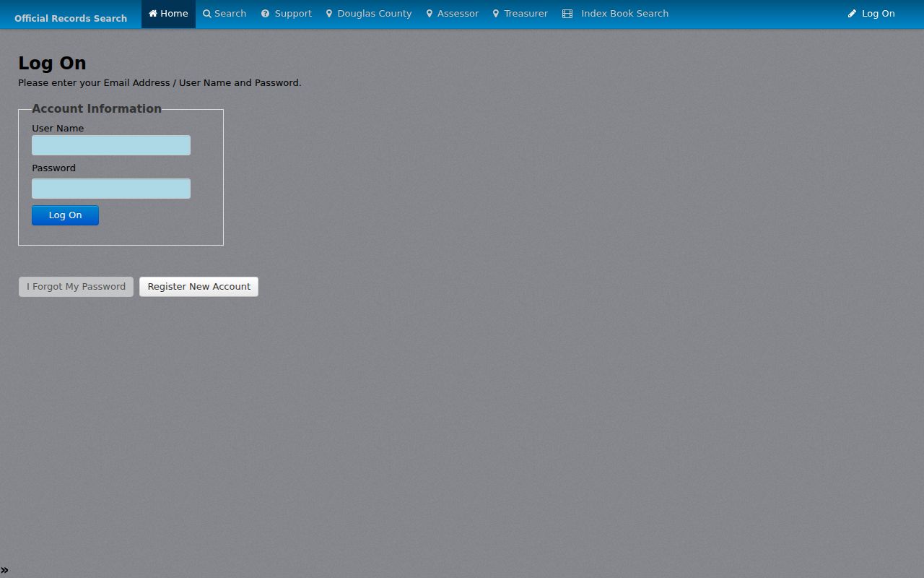Click the Treasurer map pin icon
924x578 pixels.
[x=496, y=14]
